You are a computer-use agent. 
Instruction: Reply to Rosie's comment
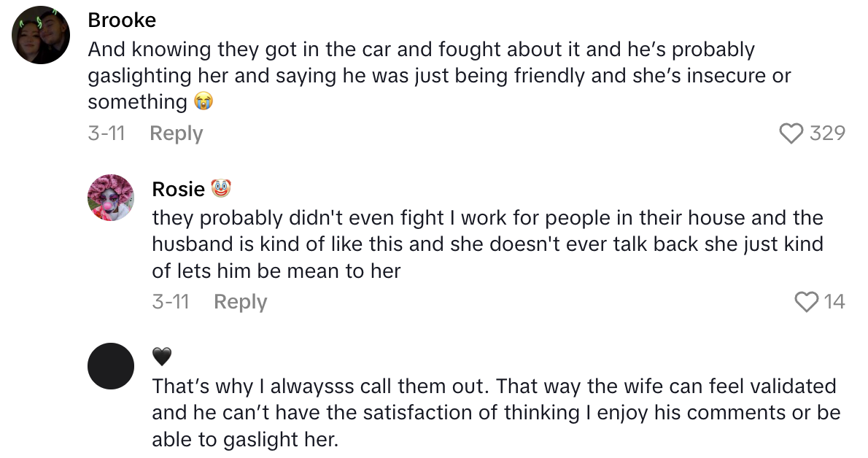click(x=239, y=301)
